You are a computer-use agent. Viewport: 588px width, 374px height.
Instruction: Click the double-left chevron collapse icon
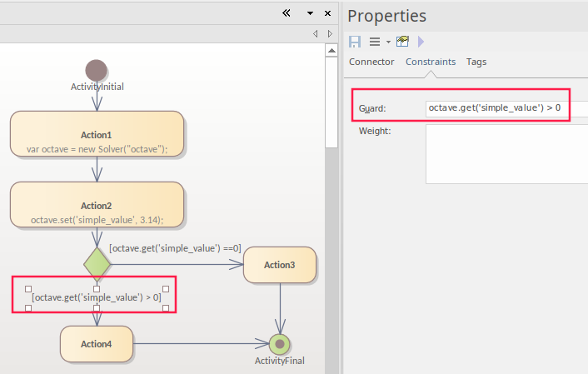tap(286, 13)
